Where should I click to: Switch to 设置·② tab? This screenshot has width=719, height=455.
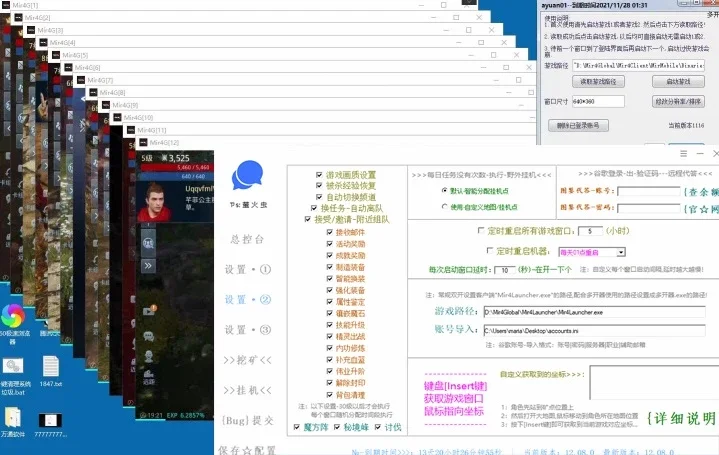[248, 300]
